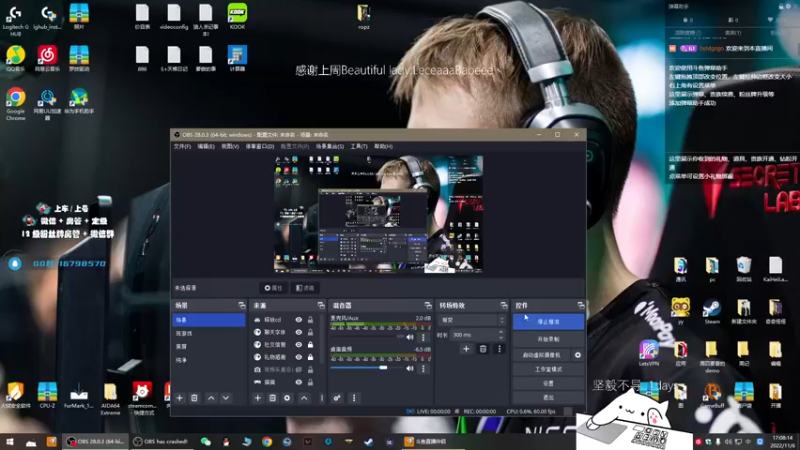
Task: Open virtual camera settings gear icon
Action: pos(578,355)
